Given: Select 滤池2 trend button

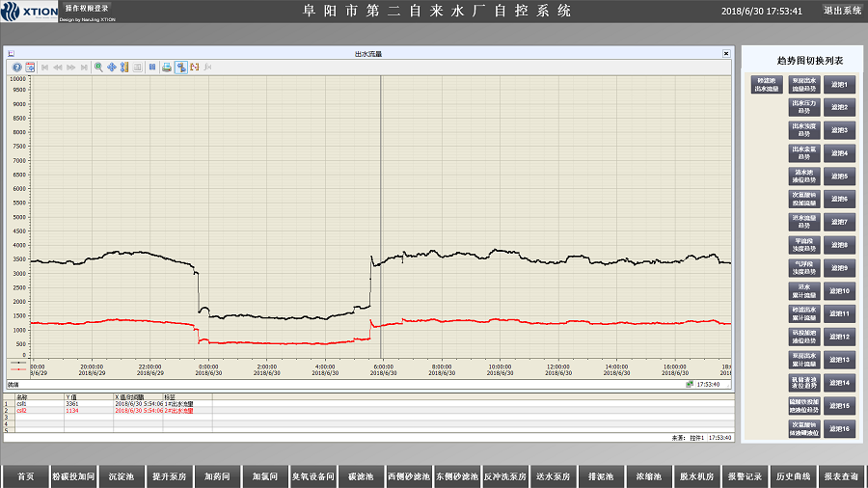Looking at the screenshot, I should [x=839, y=107].
